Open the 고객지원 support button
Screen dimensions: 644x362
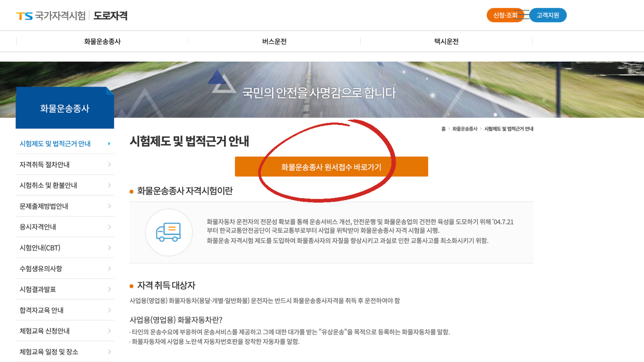tap(548, 15)
